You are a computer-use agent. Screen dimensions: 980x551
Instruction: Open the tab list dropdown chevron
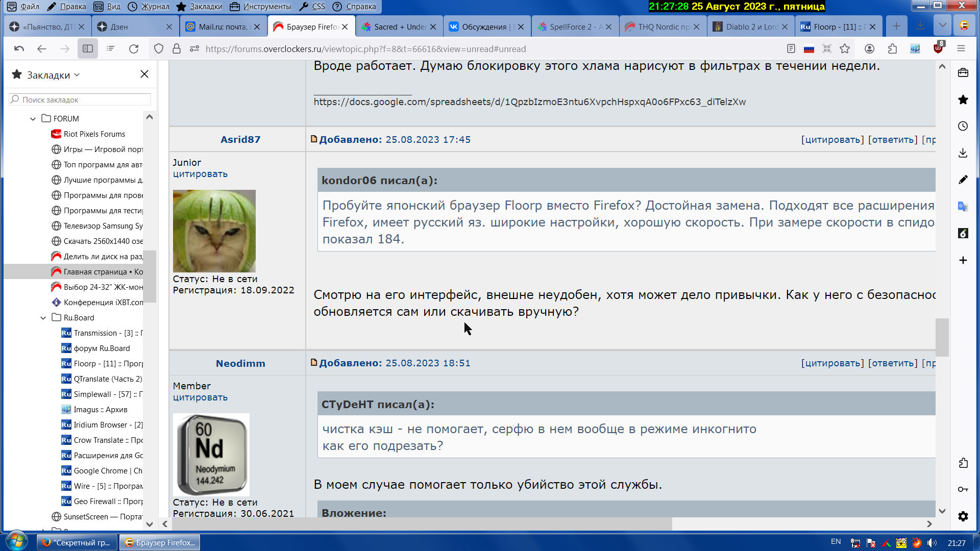[x=942, y=26]
